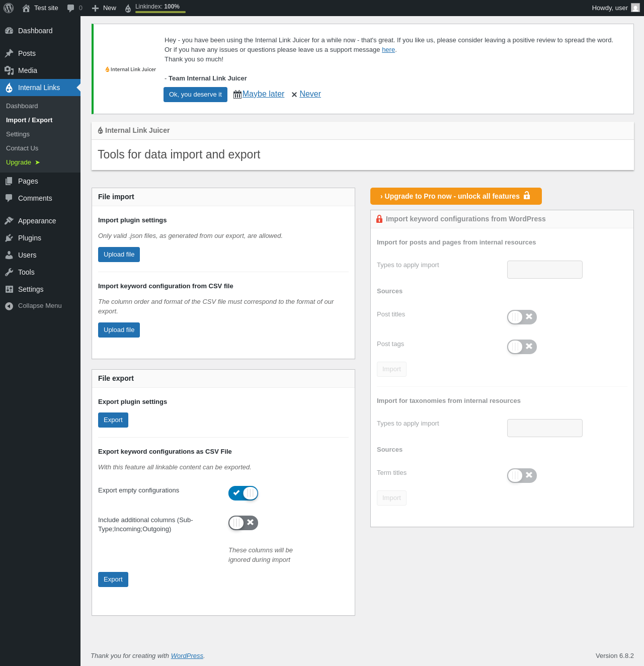Click the Test site name in admin bar
Screen dimensions: 644x666
(x=46, y=8)
